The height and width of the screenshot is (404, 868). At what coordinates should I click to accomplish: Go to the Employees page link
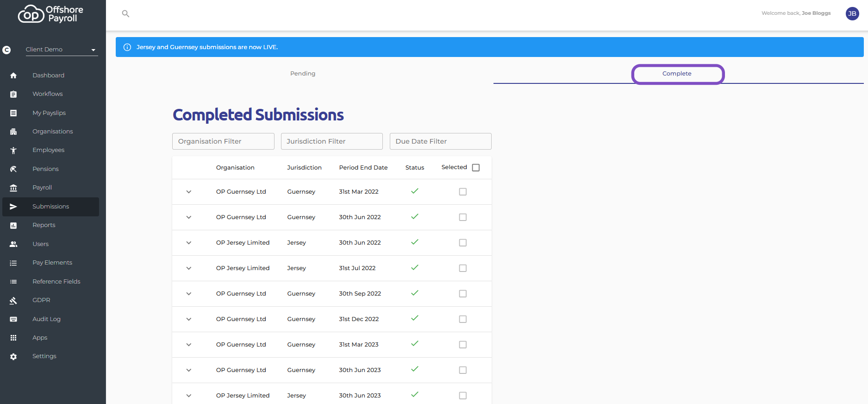[x=49, y=150]
